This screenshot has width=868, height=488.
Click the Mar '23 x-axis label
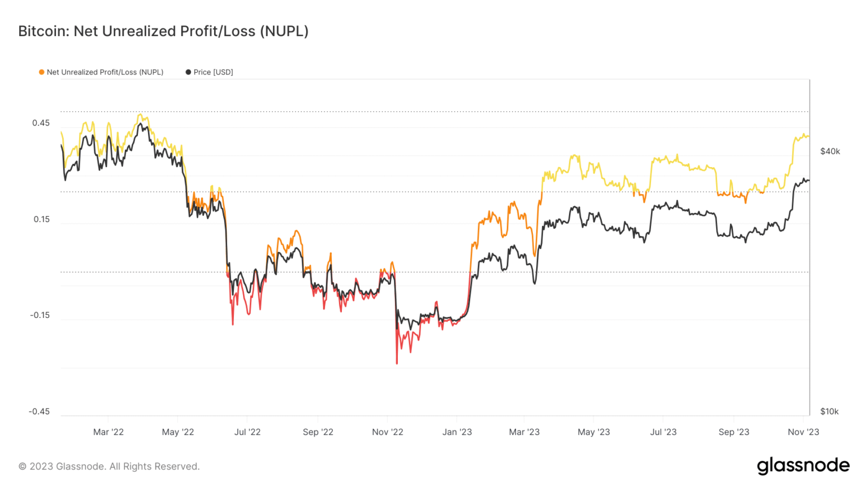[524, 432]
